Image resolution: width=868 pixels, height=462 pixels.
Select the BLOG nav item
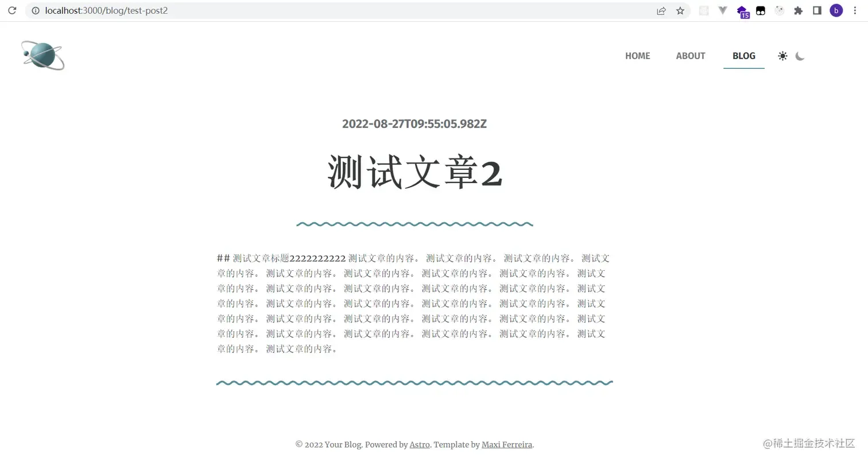pos(744,56)
